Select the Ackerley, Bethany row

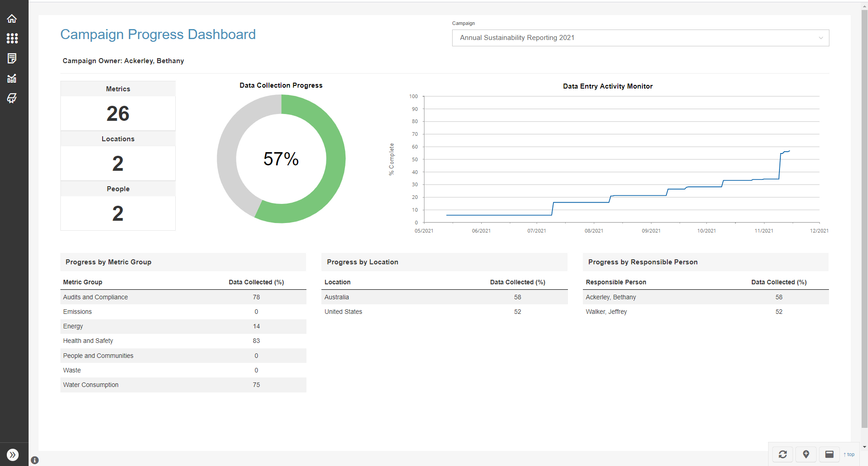pyautogui.click(x=706, y=297)
